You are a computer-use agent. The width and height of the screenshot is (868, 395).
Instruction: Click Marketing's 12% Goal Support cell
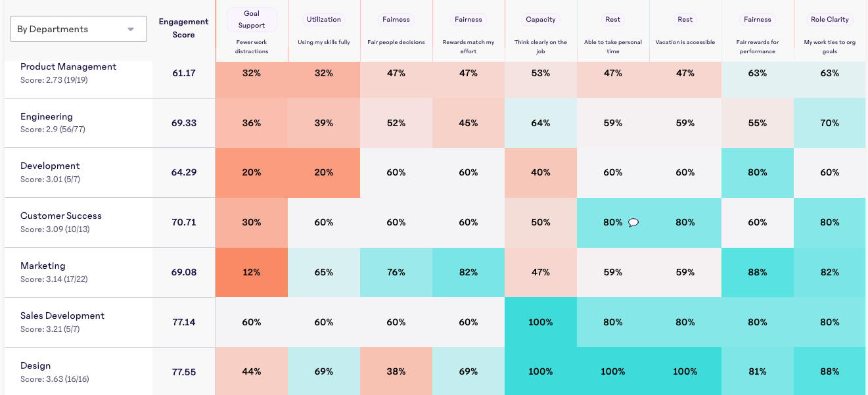(252, 272)
